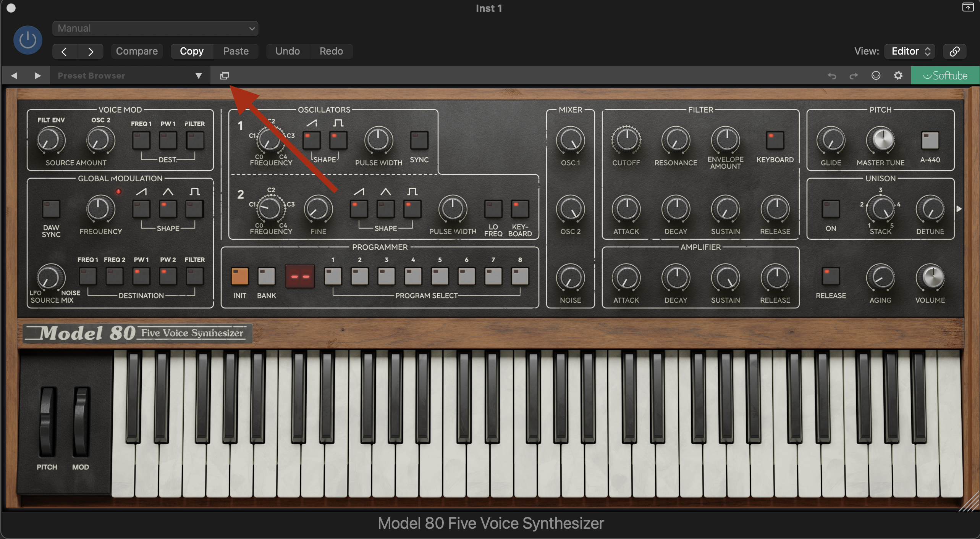Click the PITCH bend wheel
The image size is (980, 539).
[x=47, y=421]
